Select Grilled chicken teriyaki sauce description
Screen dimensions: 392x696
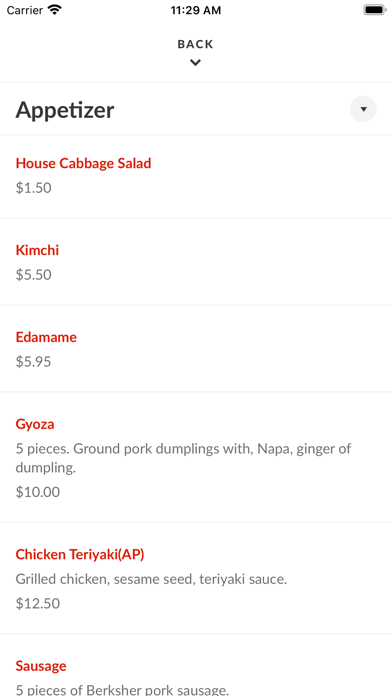151,579
